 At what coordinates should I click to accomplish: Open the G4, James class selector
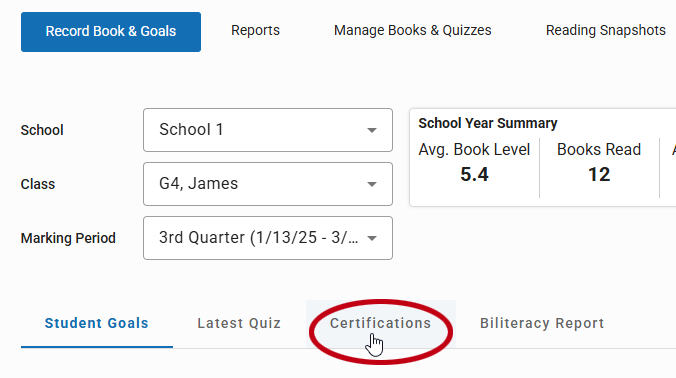point(268,184)
